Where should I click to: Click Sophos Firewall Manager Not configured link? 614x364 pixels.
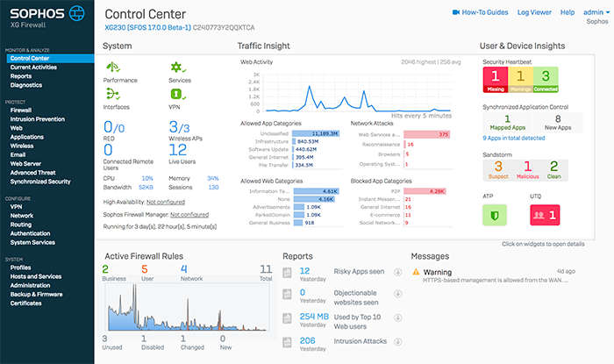pyautogui.click(x=189, y=215)
